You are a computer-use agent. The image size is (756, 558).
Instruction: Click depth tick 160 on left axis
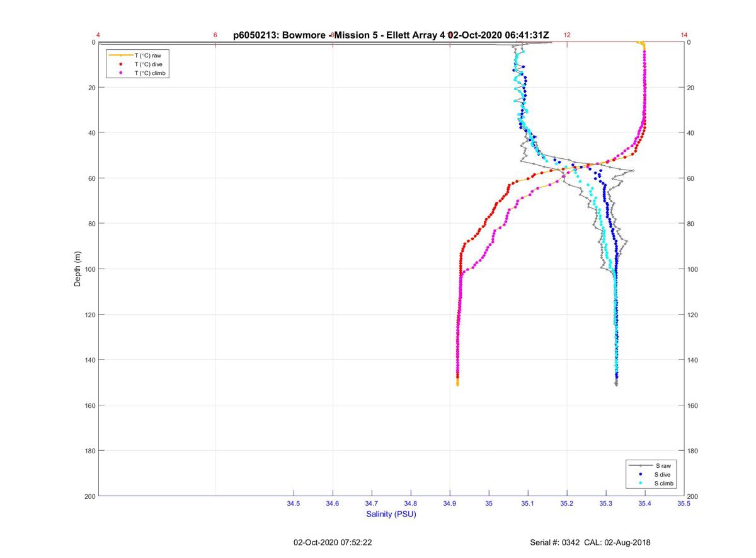[x=89, y=405]
